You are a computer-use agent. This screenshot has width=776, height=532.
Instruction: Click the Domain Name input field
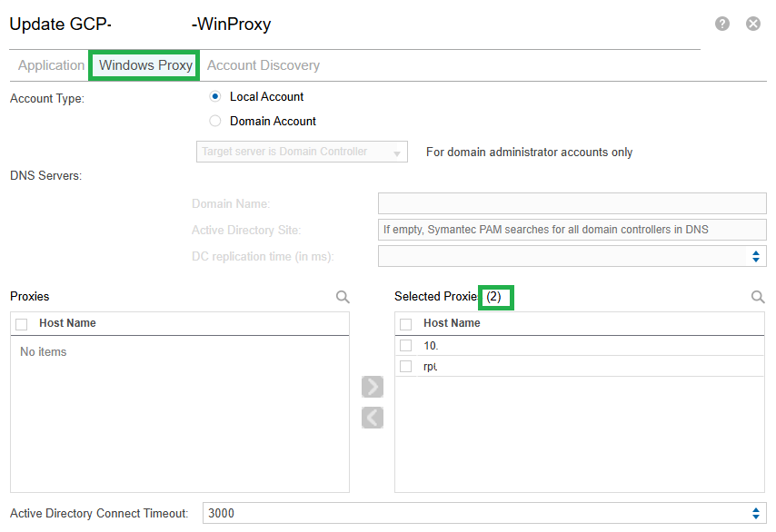[x=572, y=203]
